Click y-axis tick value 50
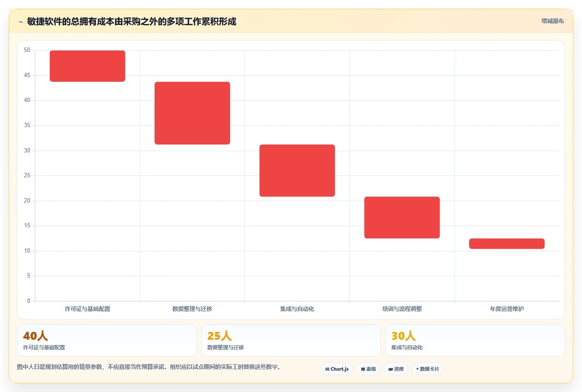The width and height of the screenshot is (582, 392). (x=27, y=50)
